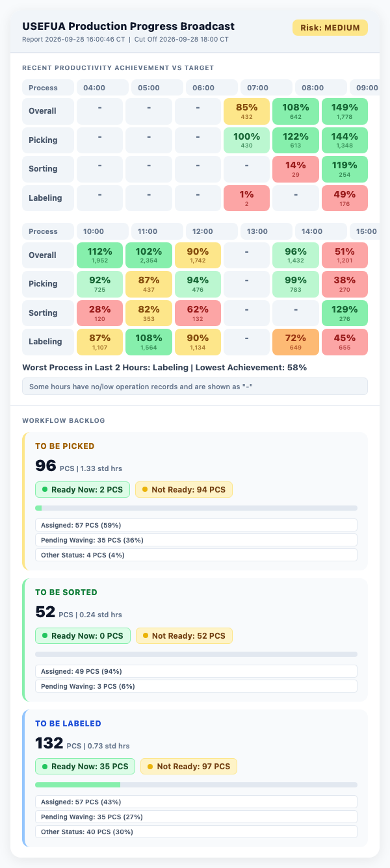The image size is (390, 868).
Task: Click the To Be Picked progress bar
Action: pos(196,508)
